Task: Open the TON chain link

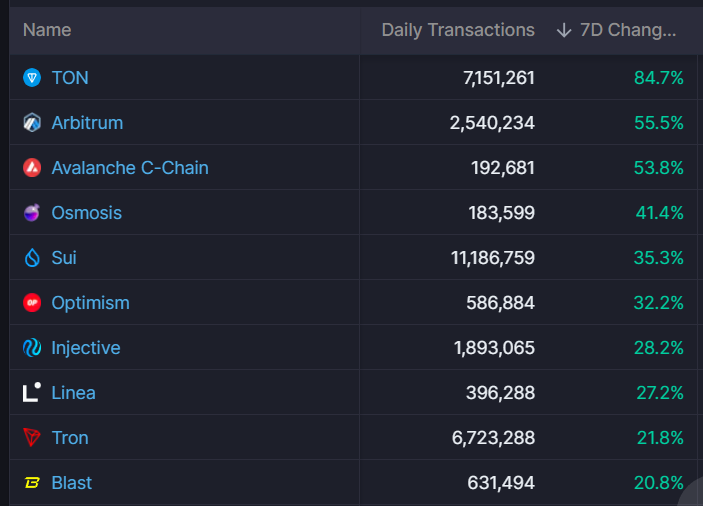Action: (70, 78)
